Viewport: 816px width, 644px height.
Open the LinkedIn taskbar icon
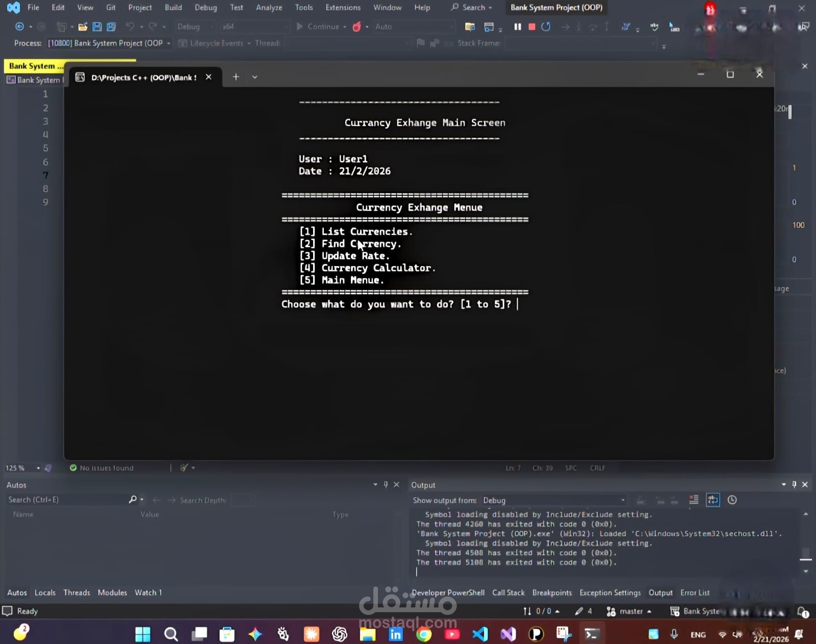click(x=395, y=634)
